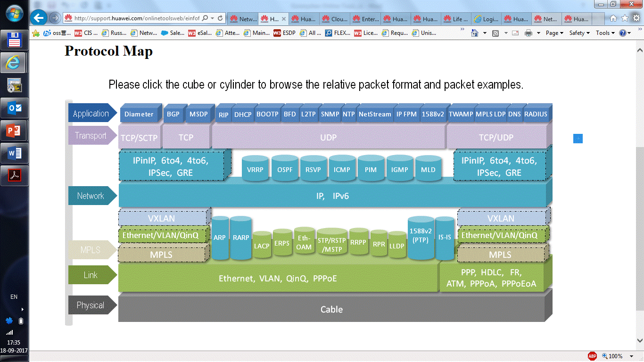Expand the address bar autocomplete dropdown arrow

click(213, 18)
